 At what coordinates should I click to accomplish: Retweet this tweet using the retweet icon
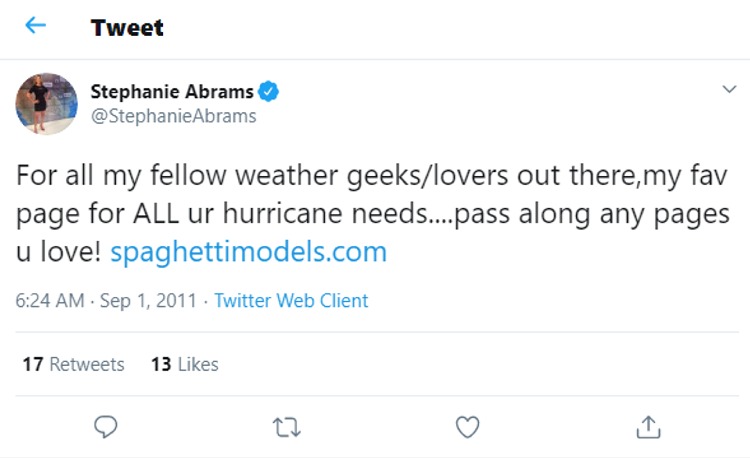tap(285, 427)
